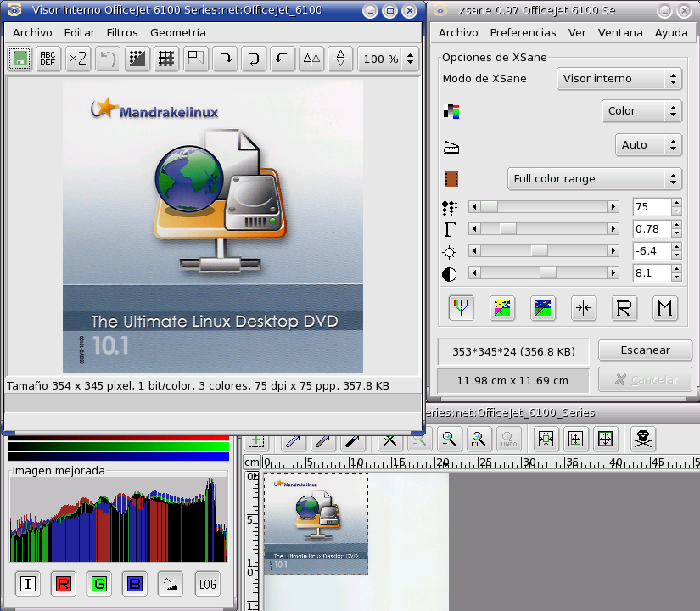Open the Ver menu in xsane
The width and height of the screenshot is (700, 611).
pos(577,32)
